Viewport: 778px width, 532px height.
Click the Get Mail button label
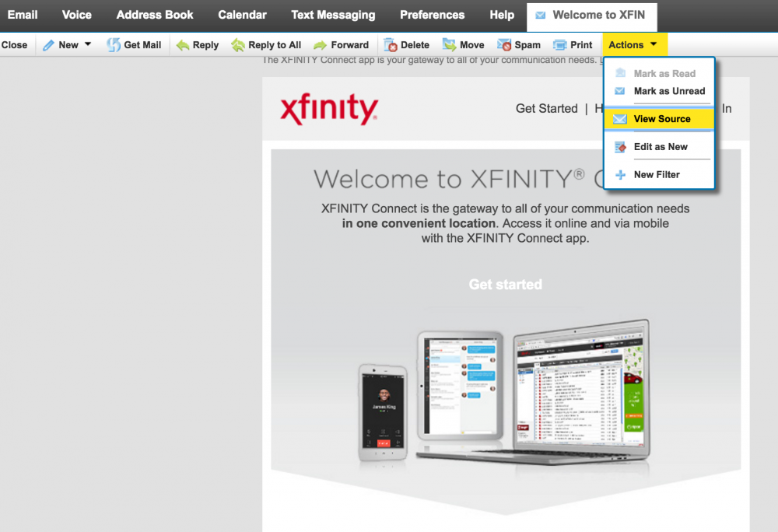[142, 45]
